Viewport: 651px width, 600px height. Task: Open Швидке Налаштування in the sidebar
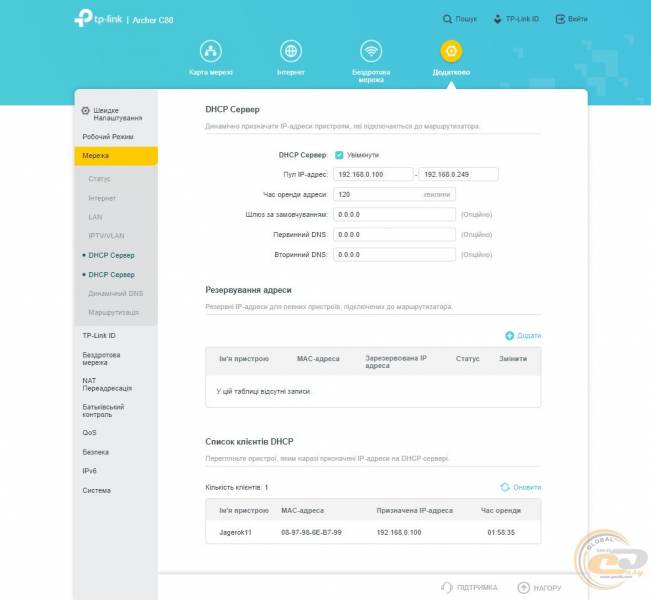(x=117, y=114)
